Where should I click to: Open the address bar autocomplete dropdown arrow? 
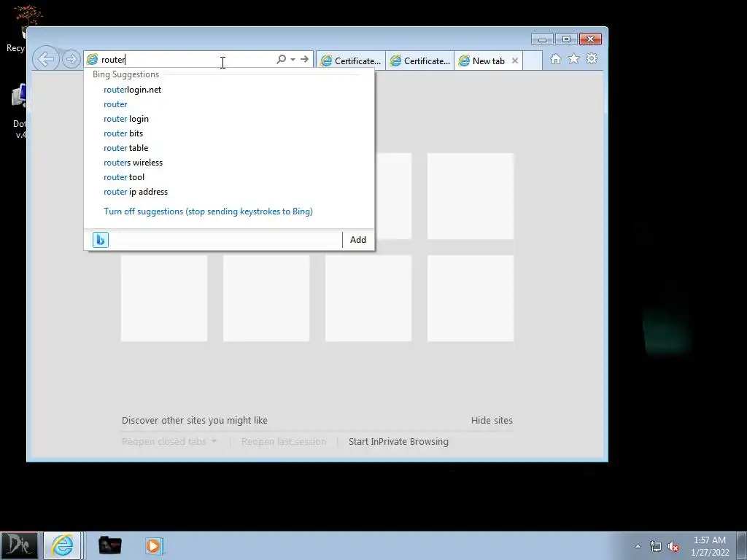(293, 59)
